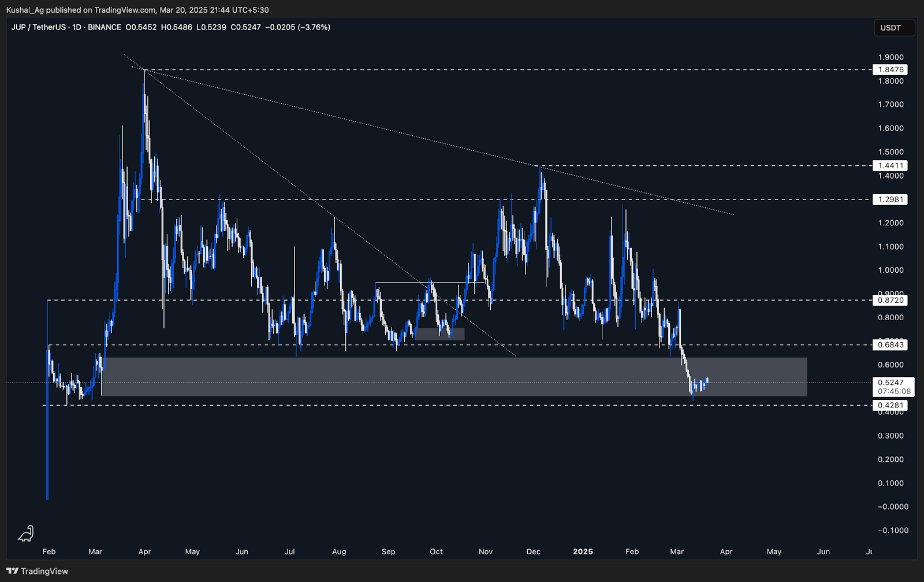This screenshot has width=924, height=582.
Task: Click the Aug label on the time axis
Action: click(339, 551)
